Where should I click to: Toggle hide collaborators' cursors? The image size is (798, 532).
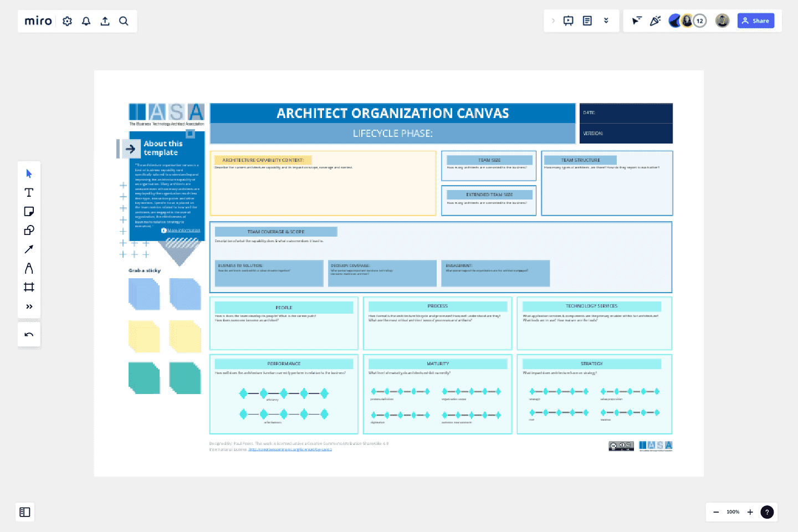[637, 21]
